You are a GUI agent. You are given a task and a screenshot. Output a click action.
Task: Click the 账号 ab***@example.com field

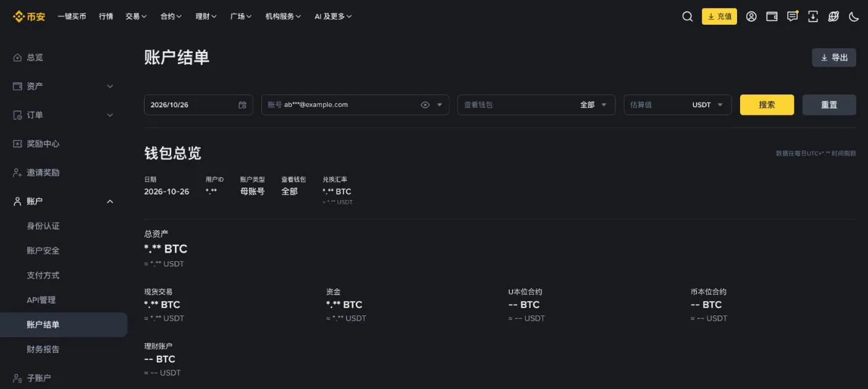355,105
